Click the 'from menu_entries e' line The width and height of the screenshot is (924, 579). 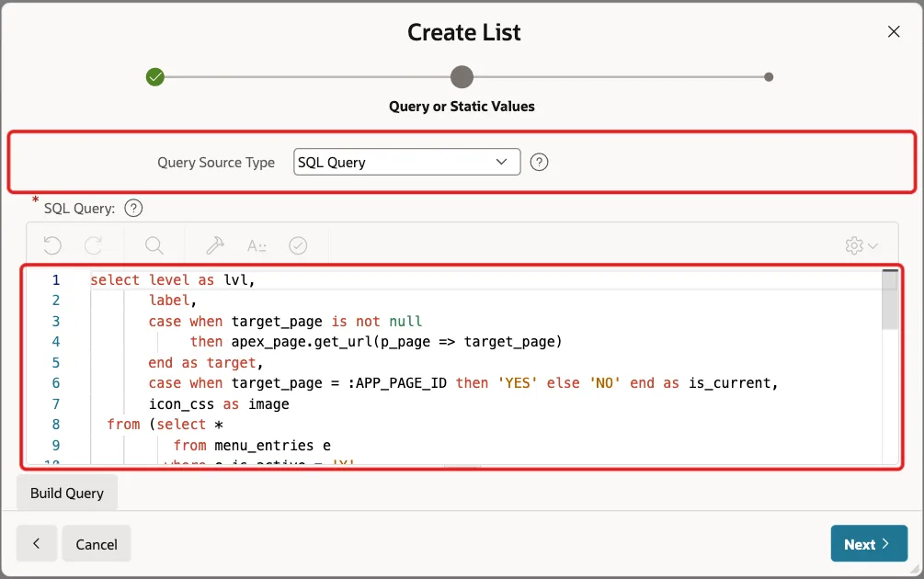(252, 446)
